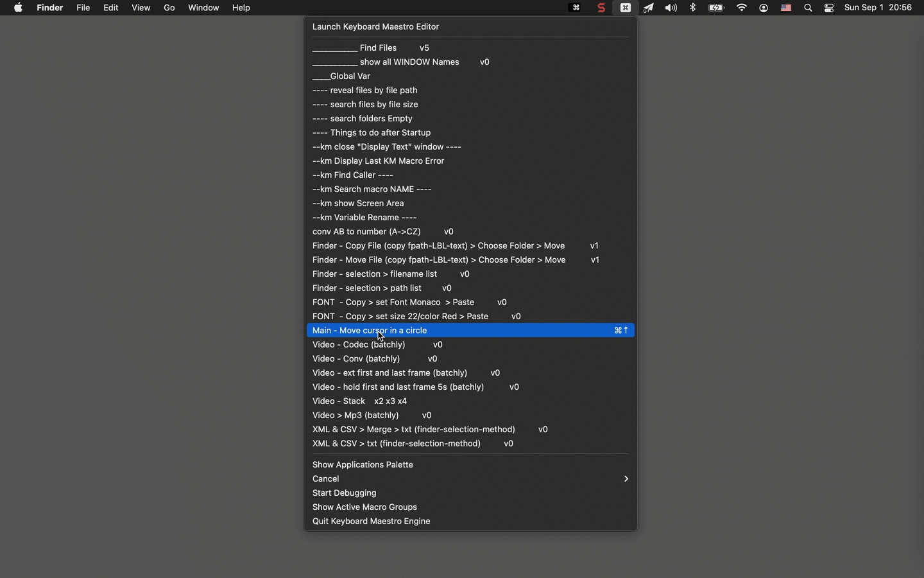Open the volume control icon
924x578 pixels.
coord(671,8)
